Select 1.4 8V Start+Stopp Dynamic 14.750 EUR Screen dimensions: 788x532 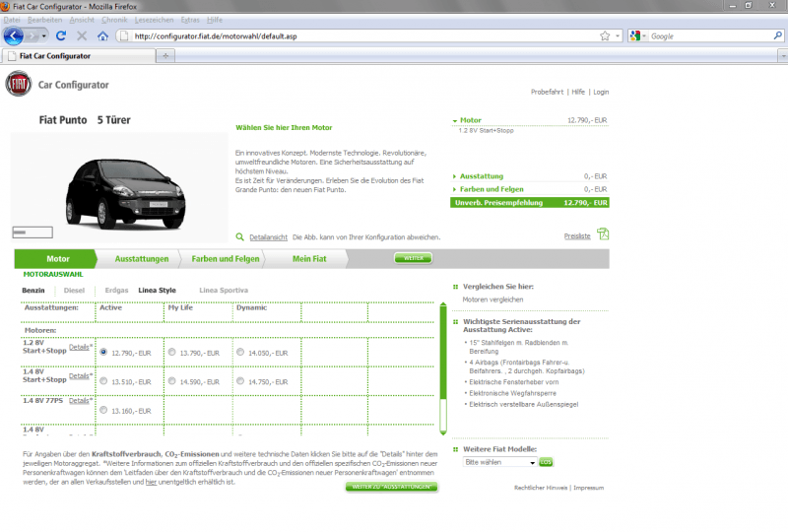(x=240, y=381)
